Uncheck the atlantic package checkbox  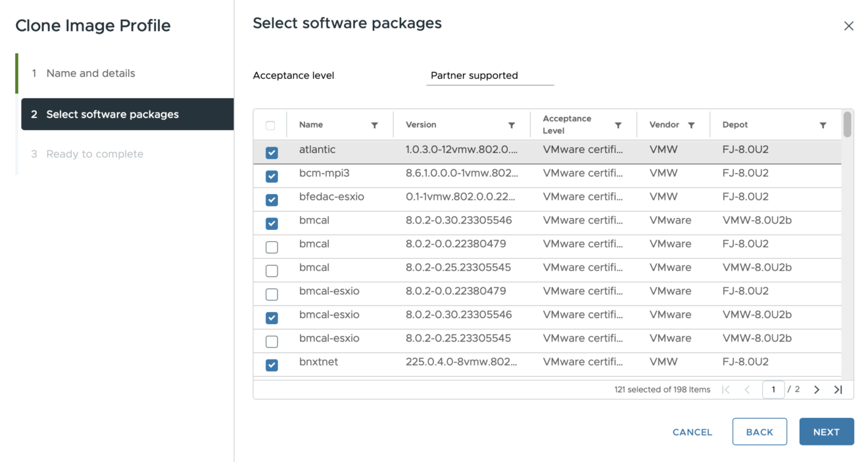tap(272, 152)
